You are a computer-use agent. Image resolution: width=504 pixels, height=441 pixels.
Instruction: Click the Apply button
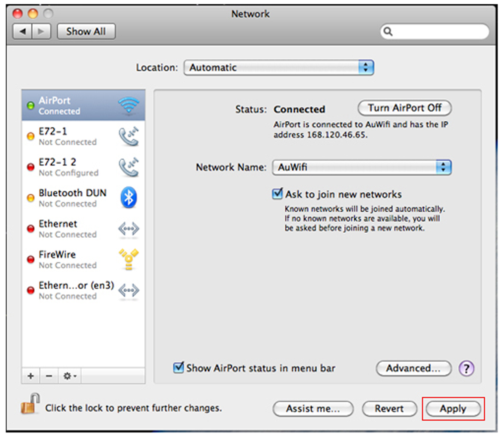tap(453, 408)
